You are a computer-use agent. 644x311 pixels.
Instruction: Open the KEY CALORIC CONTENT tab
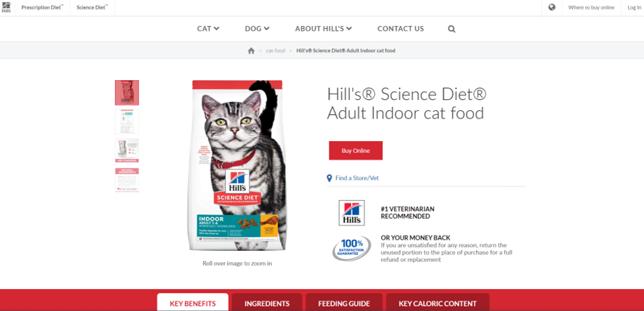click(438, 303)
